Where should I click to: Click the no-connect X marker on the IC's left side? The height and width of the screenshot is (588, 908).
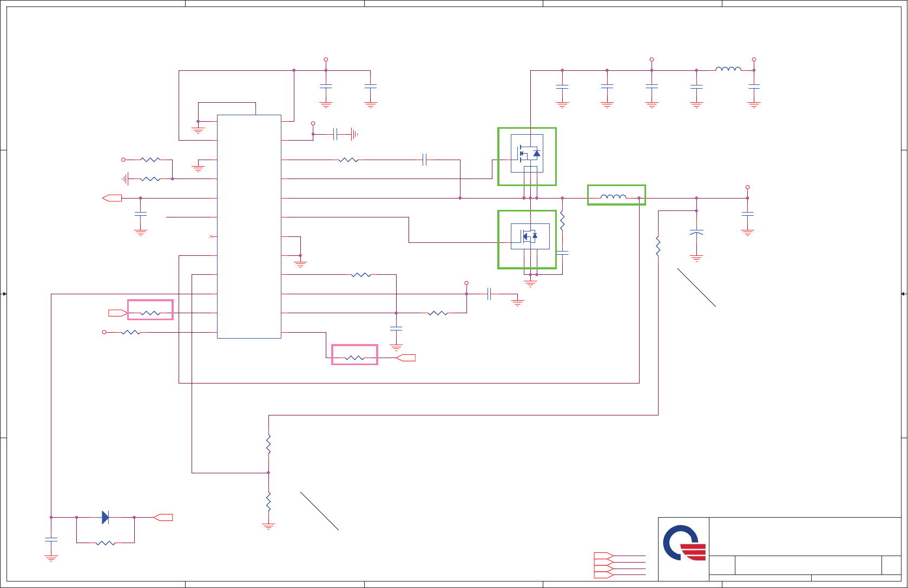[211, 236]
